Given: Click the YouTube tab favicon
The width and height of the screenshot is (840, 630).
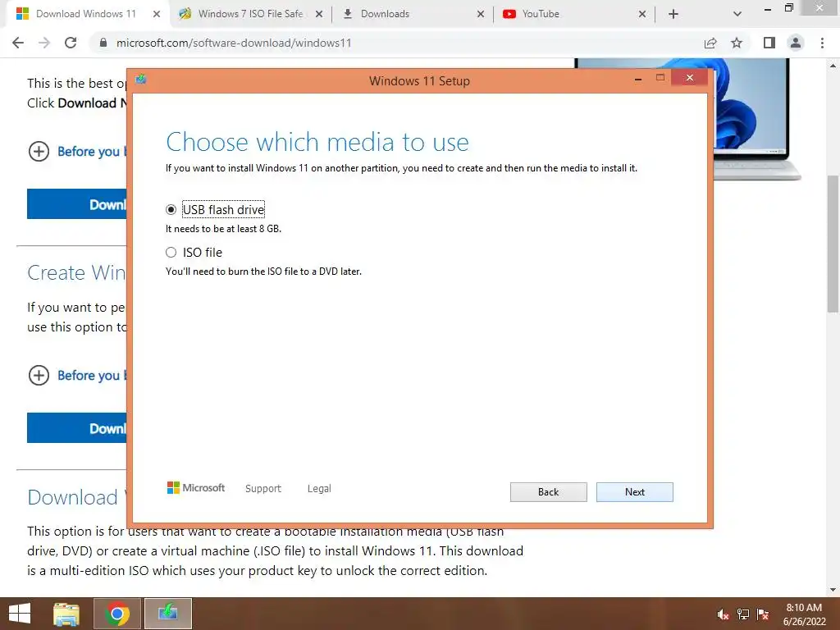Looking at the screenshot, I should (509, 14).
